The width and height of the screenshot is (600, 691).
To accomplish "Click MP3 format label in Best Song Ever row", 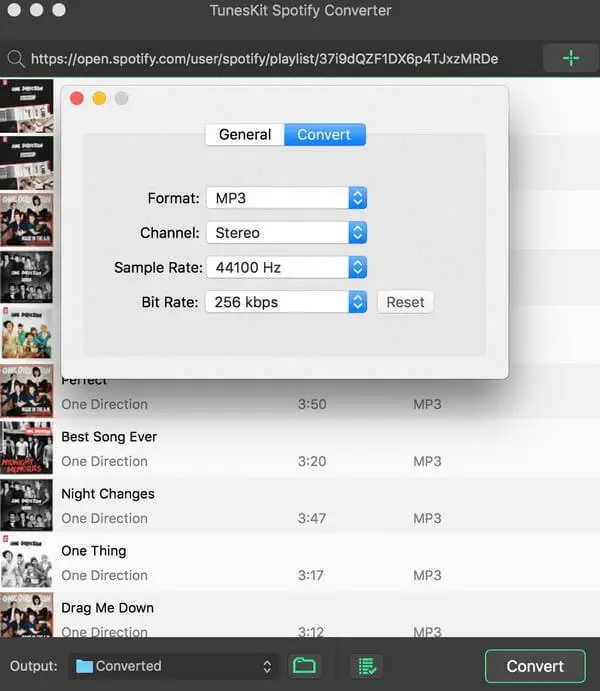I will coord(427,461).
